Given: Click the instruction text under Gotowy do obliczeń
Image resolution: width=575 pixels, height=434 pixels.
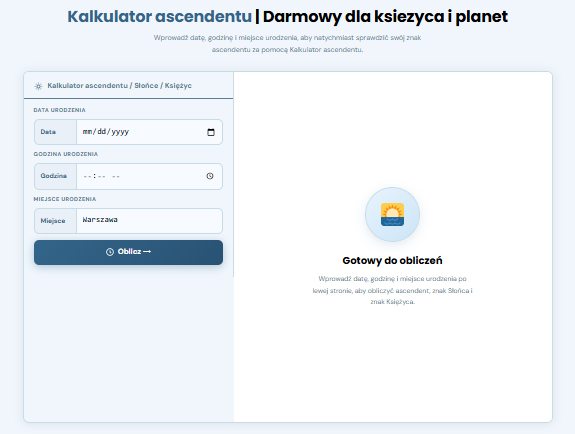Looking at the screenshot, I should pos(392,290).
